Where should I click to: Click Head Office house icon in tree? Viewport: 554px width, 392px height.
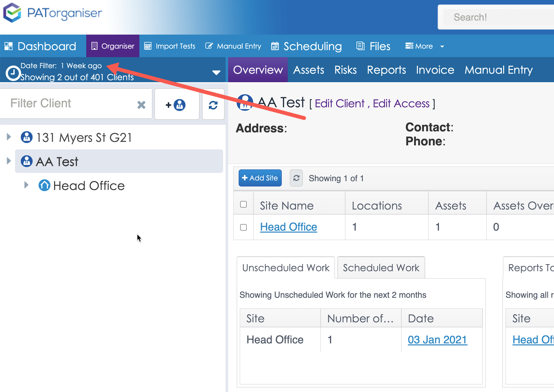pos(44,186)
